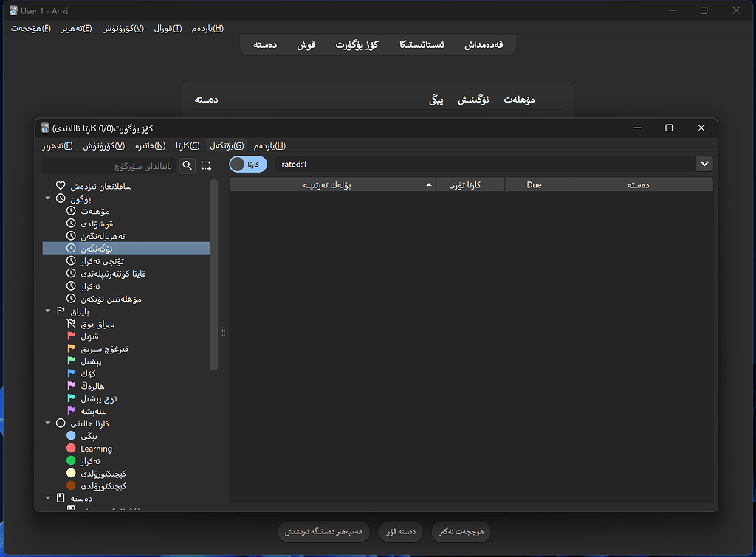
Task: Select the blue new card-state dot
Action: (72, 435)
